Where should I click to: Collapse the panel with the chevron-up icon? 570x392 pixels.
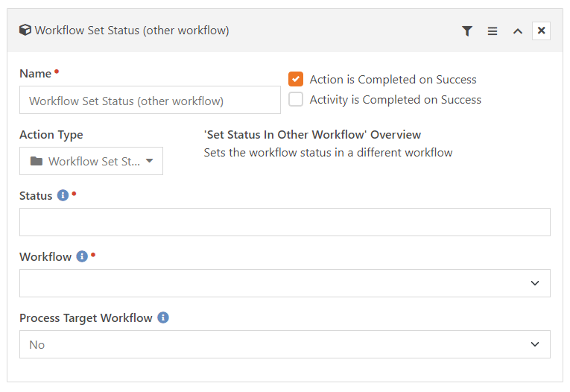517,31
